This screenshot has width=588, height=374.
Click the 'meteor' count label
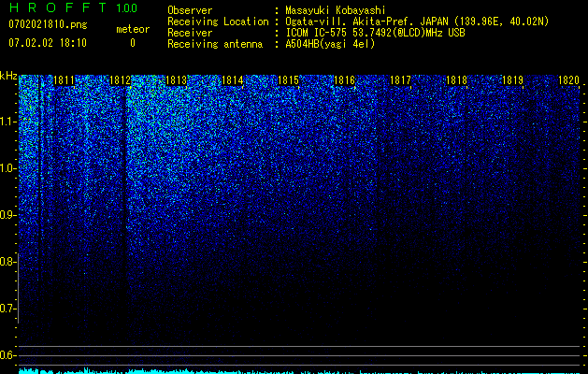pyautogui.click(x=133, y=29)
